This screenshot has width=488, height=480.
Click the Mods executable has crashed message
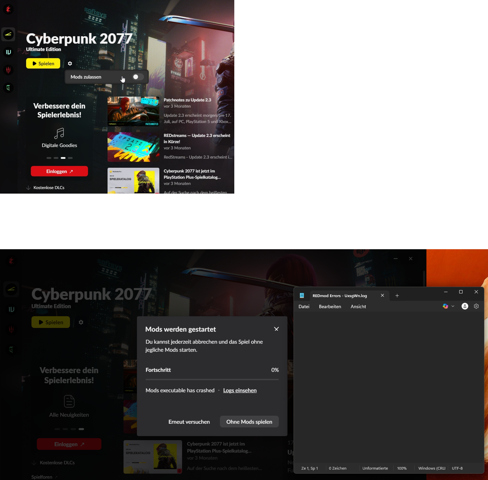pos(180,390)
